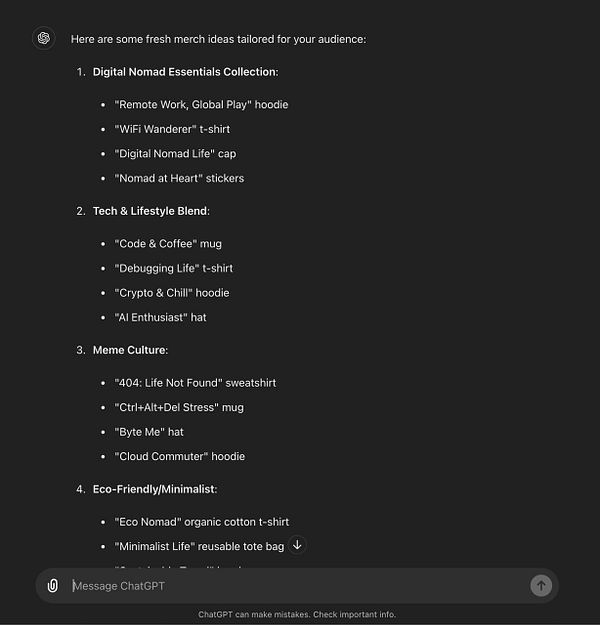Click the "Tech & Lifestyle Blend" heading
600x625 pixels.
click(x=151, y=211)
